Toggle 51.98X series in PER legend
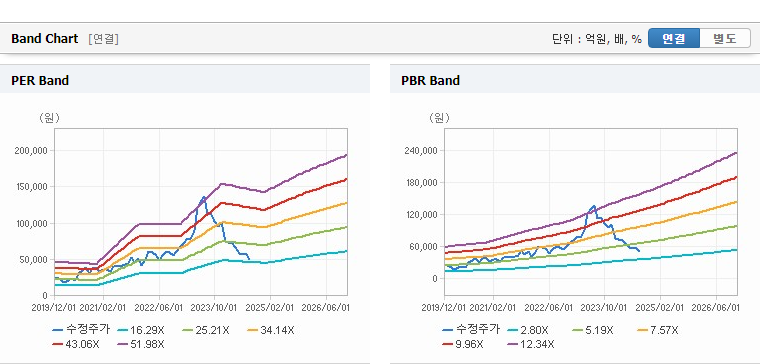The width and height of the screenshot is (760, 364). click(x=141, y=344)
